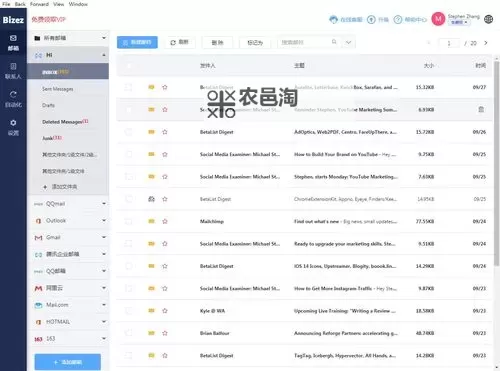Open the View menu
This screenshot has height=371, width=500.
point(58,4)
